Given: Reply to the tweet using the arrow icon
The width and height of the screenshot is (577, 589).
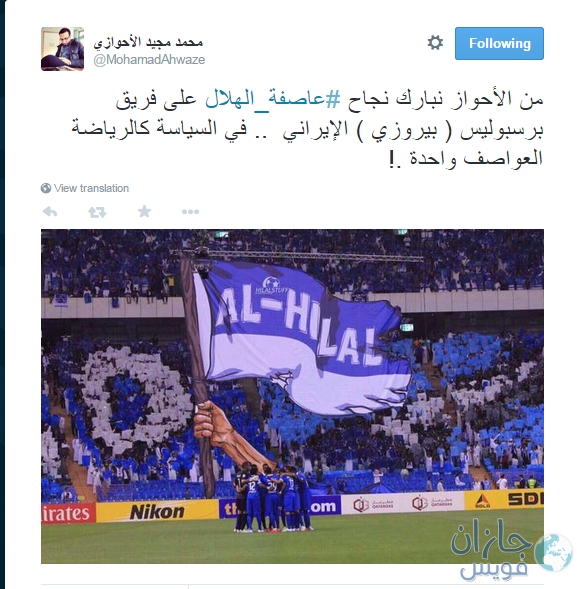Looking at the screenshot, I should coord(50,212).
